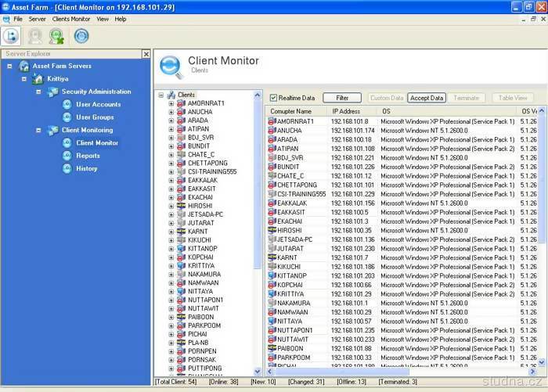
Task: Select NITTAYA icon in client tree
Action: click(181, 292)
